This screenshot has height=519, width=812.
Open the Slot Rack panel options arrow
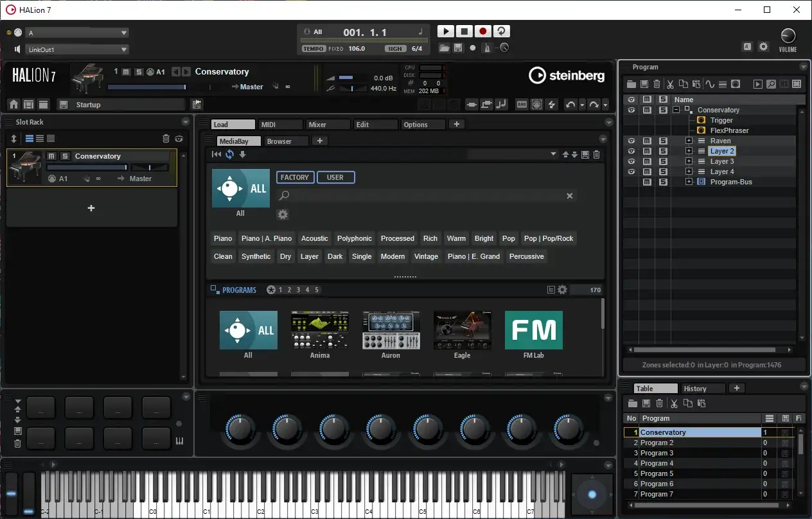tap(186, 121)
